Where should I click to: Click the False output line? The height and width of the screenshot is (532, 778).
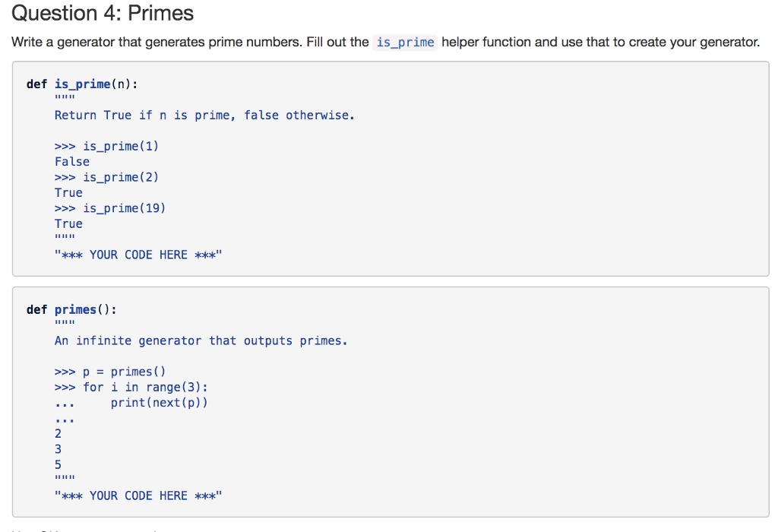click(x=72, y=162)
